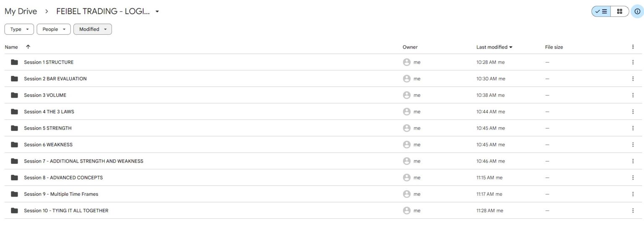Open the Modified filter dropdown
The image size is (644, 249).
(x=93, y=29)
